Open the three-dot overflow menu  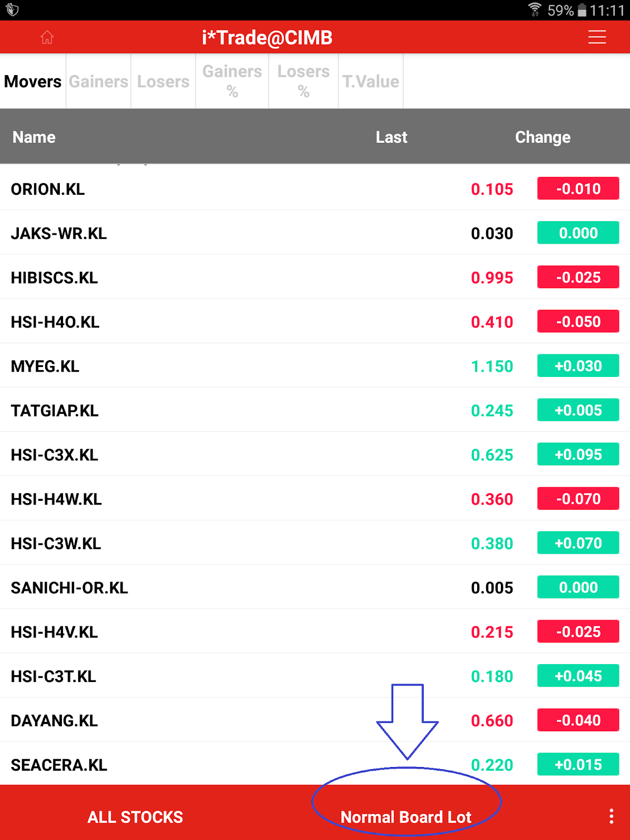tap(611, 816)
